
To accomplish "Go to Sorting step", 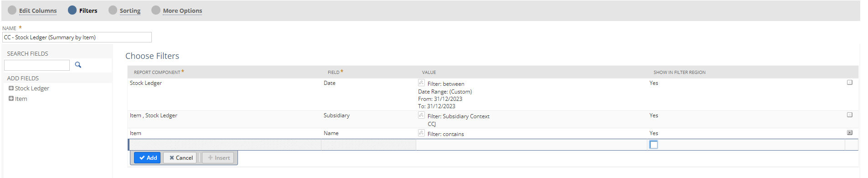I will pos(130,10).
